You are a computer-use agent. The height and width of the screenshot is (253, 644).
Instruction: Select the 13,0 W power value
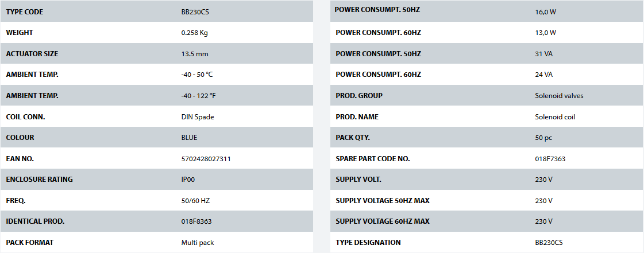click(545, 33)
